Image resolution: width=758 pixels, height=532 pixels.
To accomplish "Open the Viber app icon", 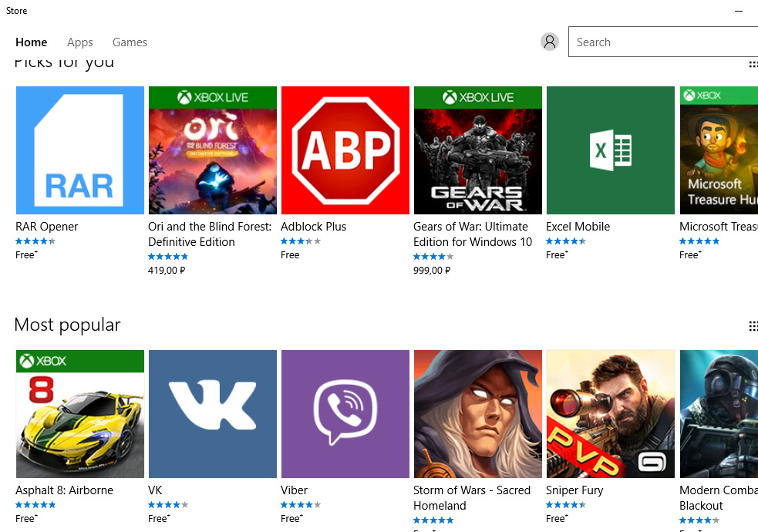I will tap(345, 414).
